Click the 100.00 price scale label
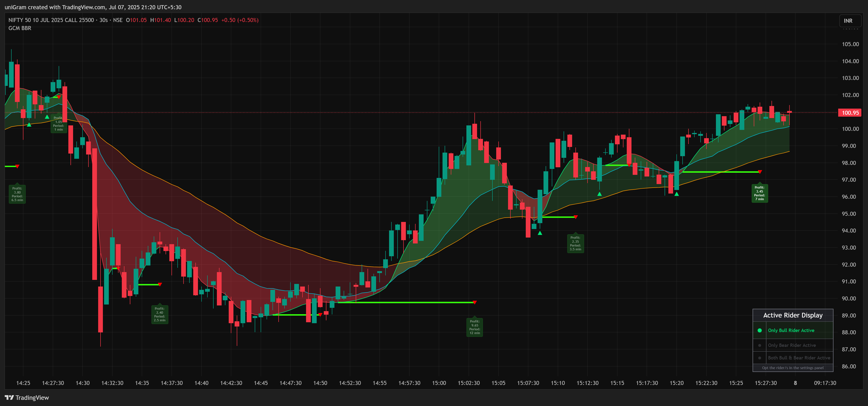 pyautogui.click(x=850, y=129)
